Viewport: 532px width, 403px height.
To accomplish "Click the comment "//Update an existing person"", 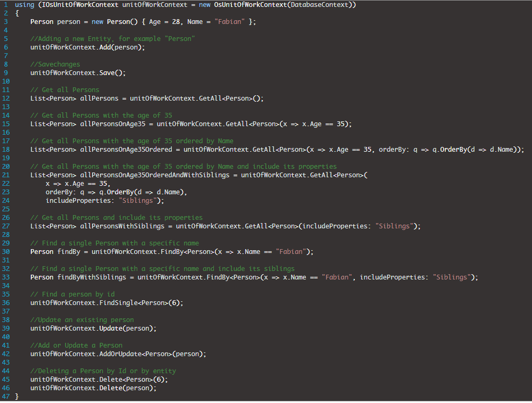I will pos(82,320).
